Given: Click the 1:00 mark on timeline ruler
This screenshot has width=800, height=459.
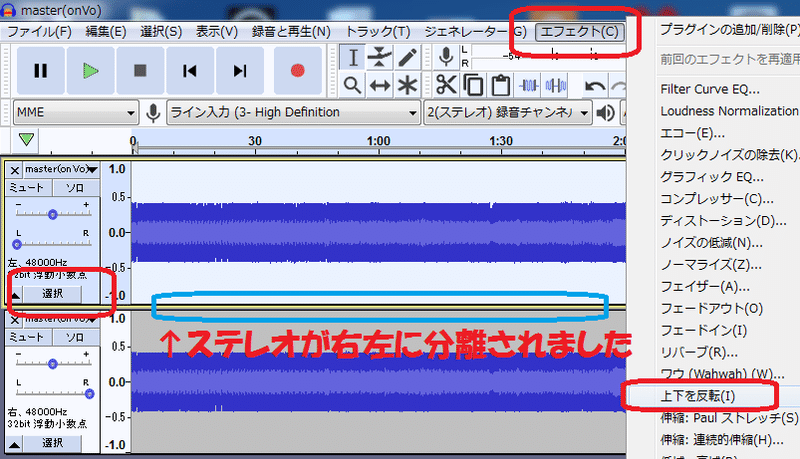Looking at the screenshot, I should (379, 141).
